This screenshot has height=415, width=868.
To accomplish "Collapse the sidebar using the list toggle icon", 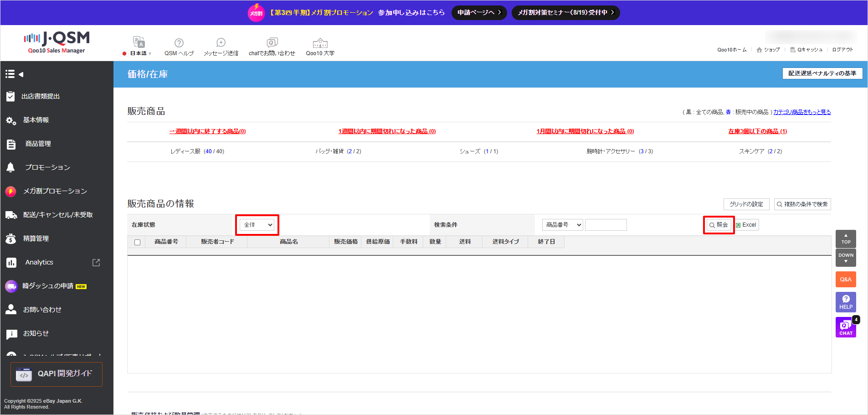I will point(14,74).
